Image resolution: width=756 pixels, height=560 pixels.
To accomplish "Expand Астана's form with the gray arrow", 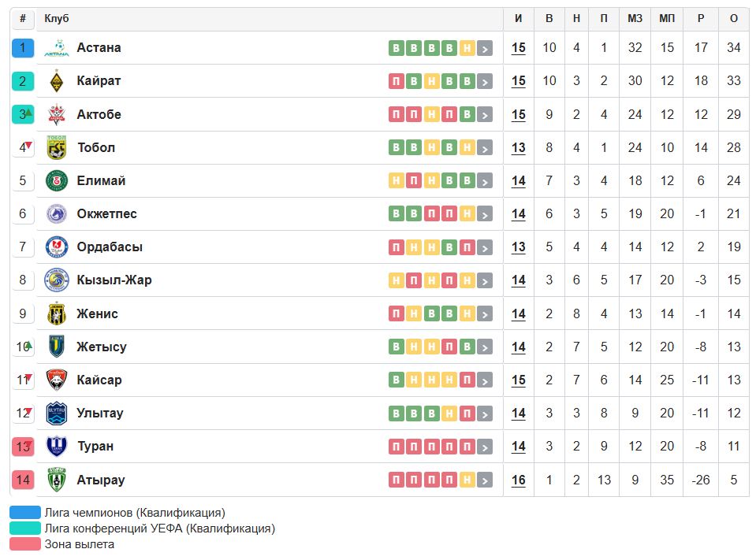I will (485, 48).
